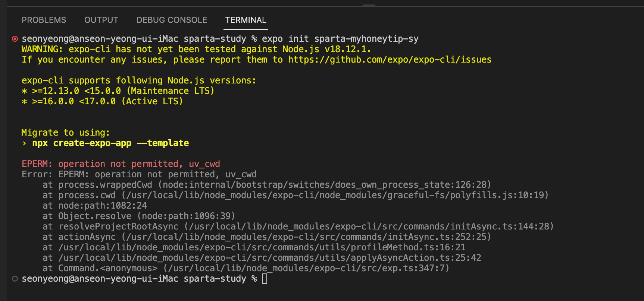The width and height of the screenshot is (644, 301).
Task: Show the DEBUG CONSOLE tab
Action: click(172, 20)
